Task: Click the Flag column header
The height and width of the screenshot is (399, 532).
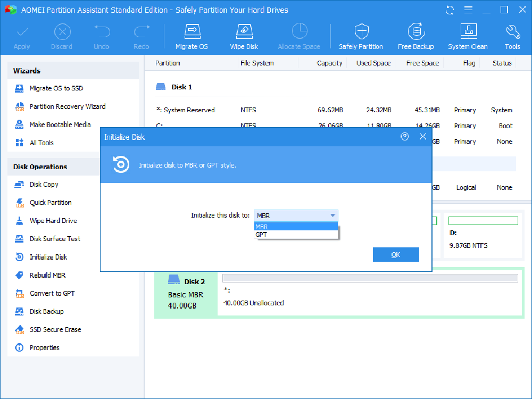Action: click(x=469, y=63)
